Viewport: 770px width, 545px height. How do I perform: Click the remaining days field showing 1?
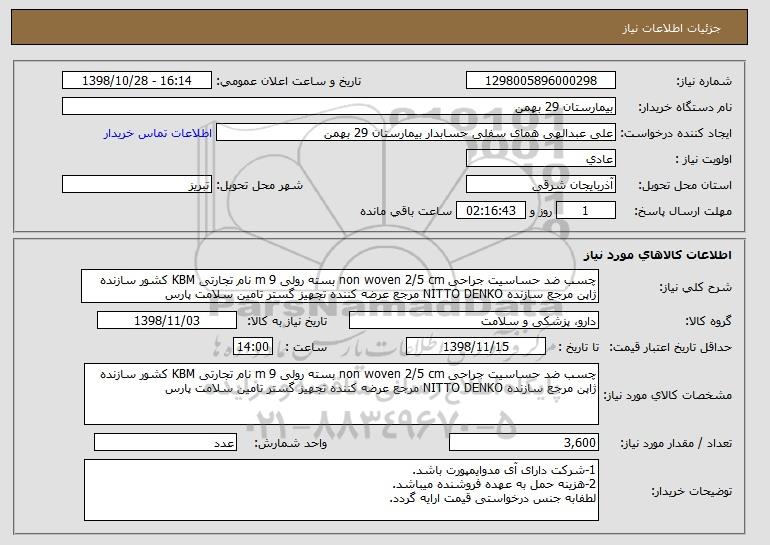[585, 211]
